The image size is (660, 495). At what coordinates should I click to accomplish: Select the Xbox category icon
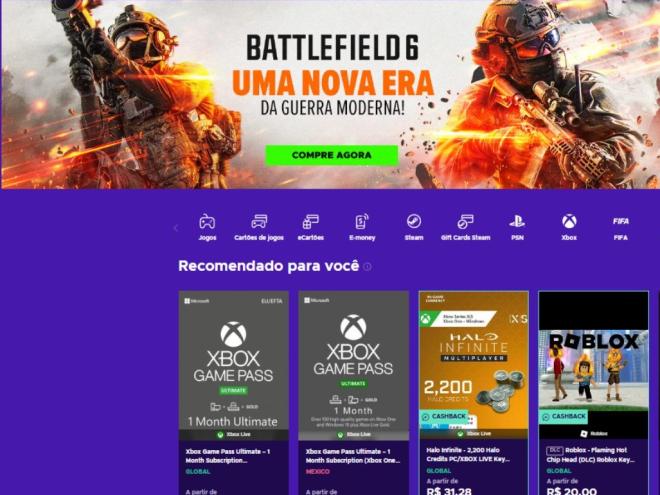pyautogui.click(x=569, y=221)
